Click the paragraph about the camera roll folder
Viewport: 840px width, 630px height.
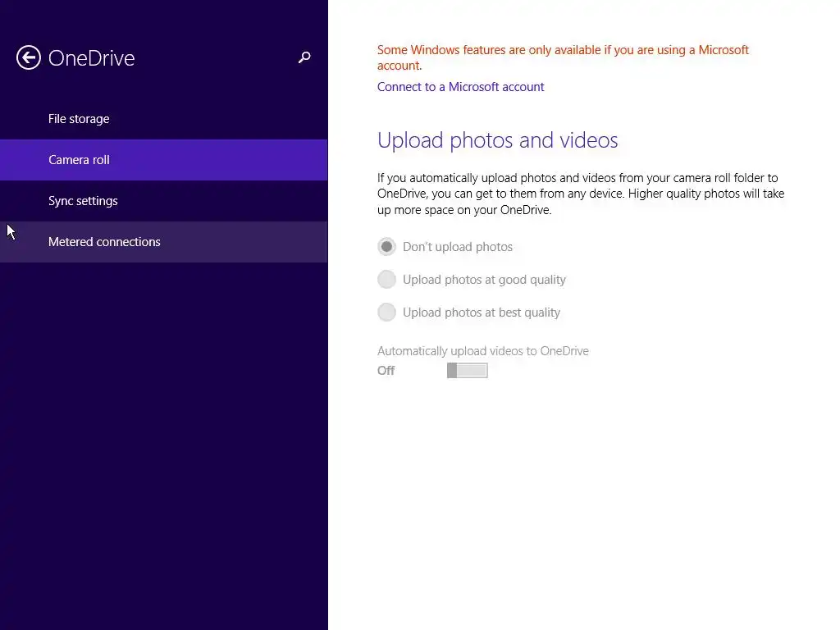pyautogui.click(x=581, y=194)
